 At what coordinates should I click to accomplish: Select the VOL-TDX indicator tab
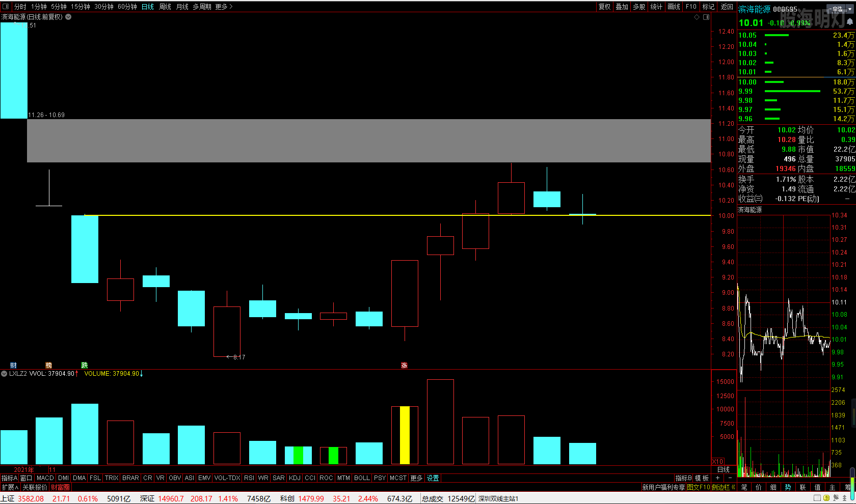tap(227, 478)
